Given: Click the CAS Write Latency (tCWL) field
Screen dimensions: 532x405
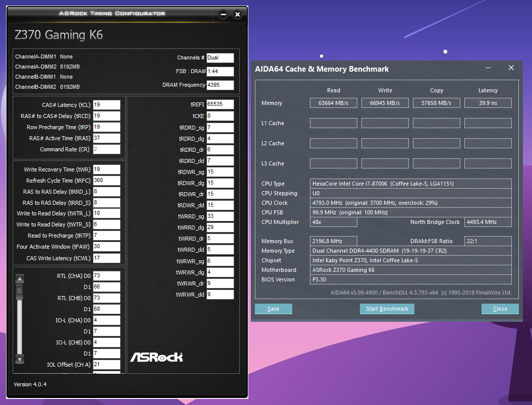Looking at the screenshot, I should click(x=107, y=258).
